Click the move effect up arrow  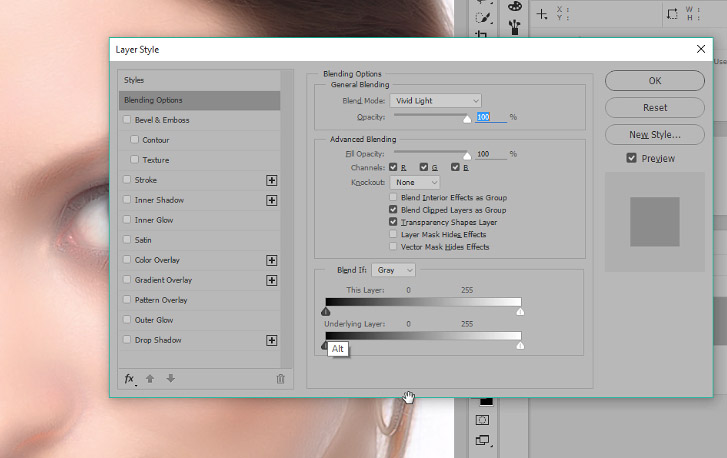point(150,379)
